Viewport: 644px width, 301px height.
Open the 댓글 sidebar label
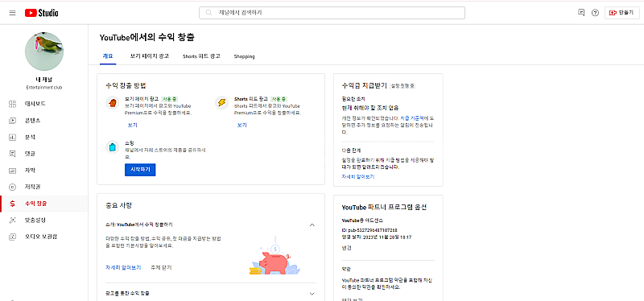click(30, 154)
